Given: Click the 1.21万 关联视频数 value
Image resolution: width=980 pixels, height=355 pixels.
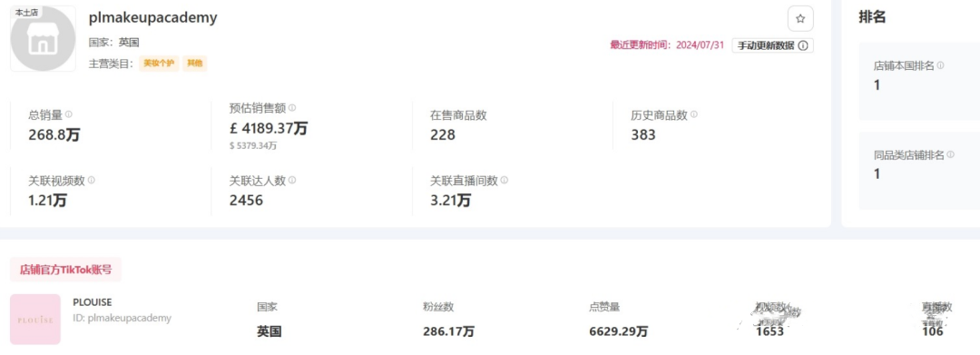Looking at the screenshot, I should click(x=47, y=200).
